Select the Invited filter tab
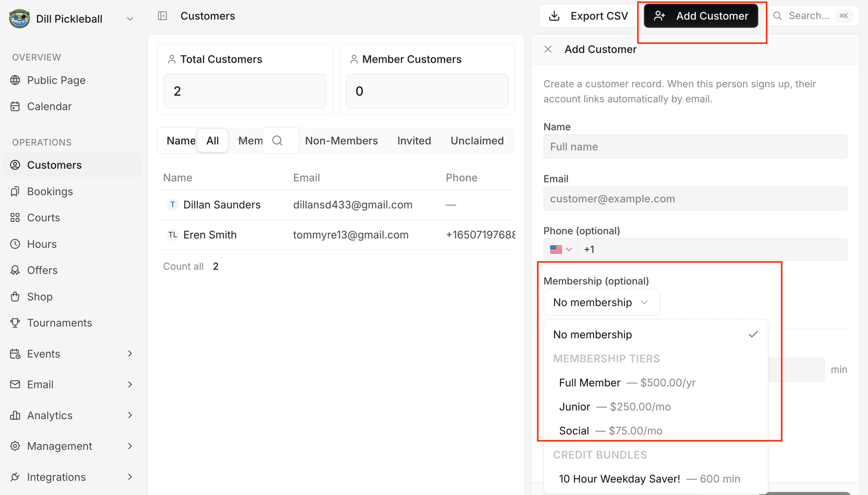The height and width of the screenshot is (495, 868). pyautogui.click(x=414, y=141)
